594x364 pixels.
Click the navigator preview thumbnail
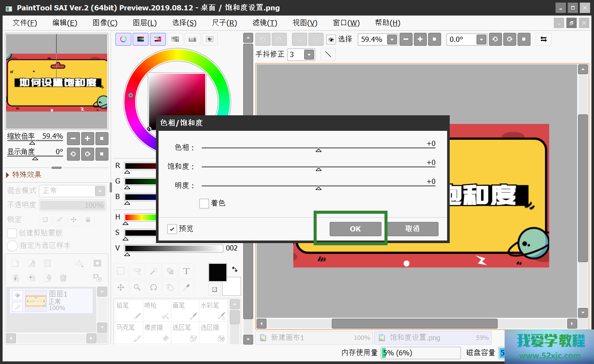[56, 82]
